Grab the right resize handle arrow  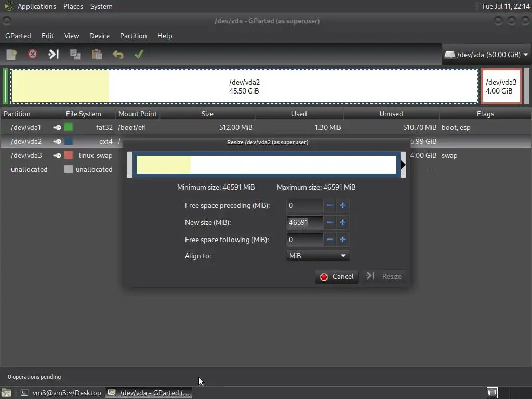tap(403, 165)
